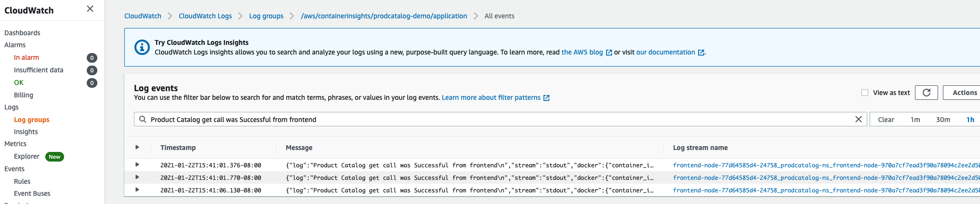Image resolution: width=980 pixels, height=204 pixels.
Task: Select 1h time range
Action: [x=970, y=120]
